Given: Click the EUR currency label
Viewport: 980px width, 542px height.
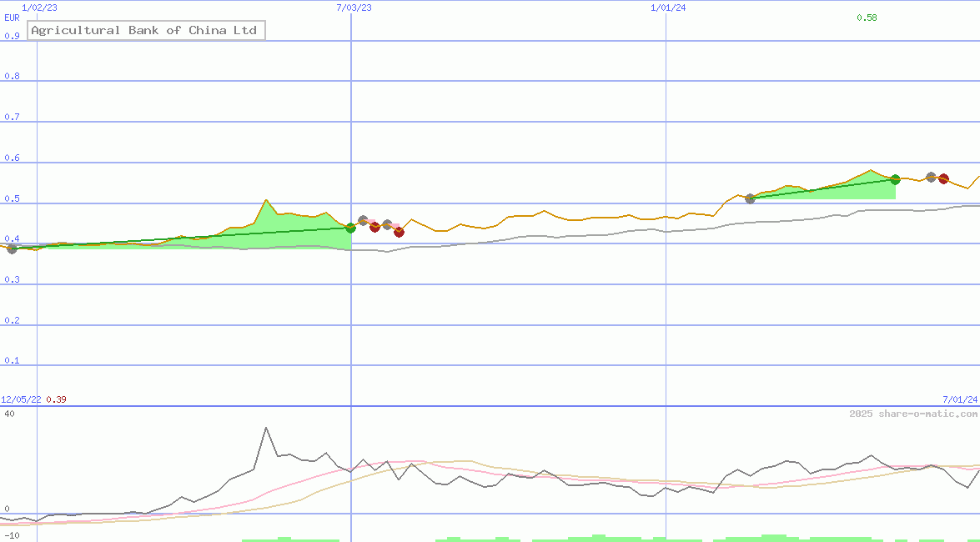Looking at the screenshot, I should (x=11, y=18).
